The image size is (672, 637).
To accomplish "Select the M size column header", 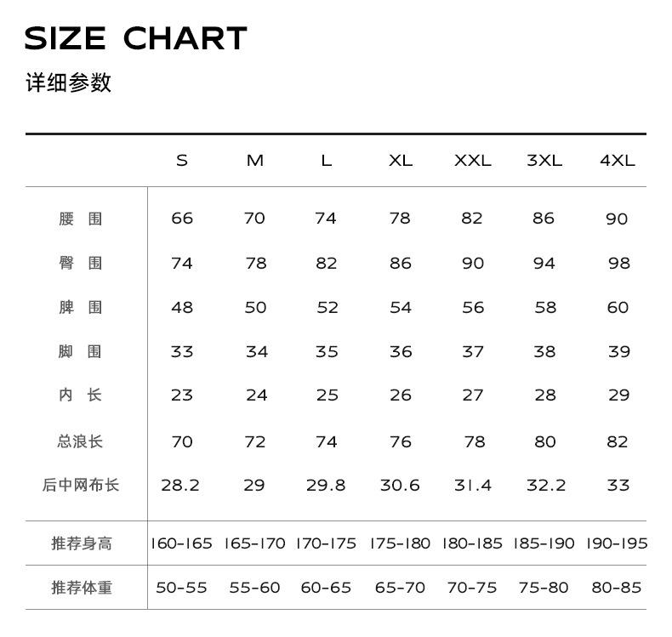I will click(255, 161).
